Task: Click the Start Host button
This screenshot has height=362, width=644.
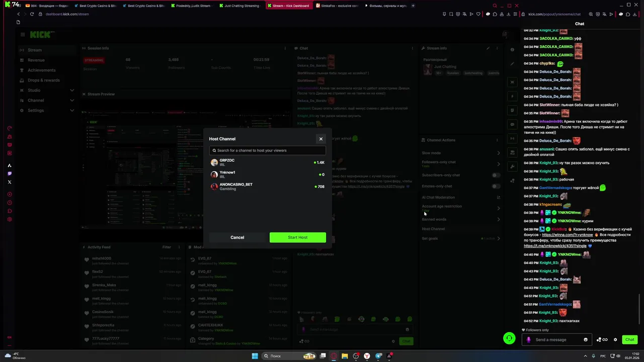Action: point(298,237)
